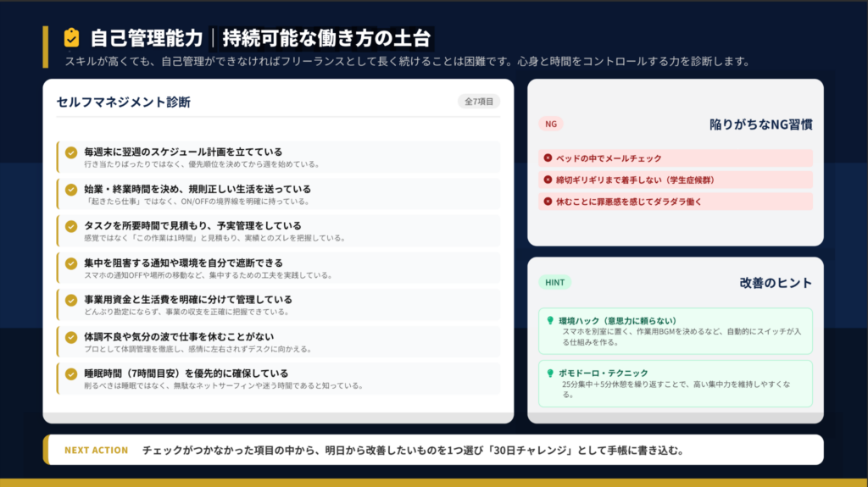Select the 集中を阻害する通知や環境 checklist row text
Screen dimensions: 868x487
click(182, 263)
